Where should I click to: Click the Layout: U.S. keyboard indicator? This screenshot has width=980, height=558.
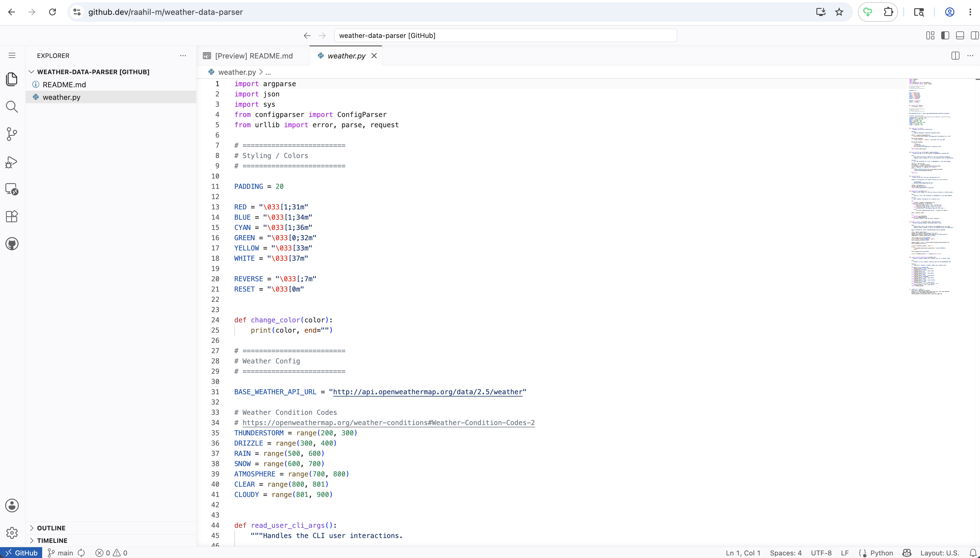[940, 553]
